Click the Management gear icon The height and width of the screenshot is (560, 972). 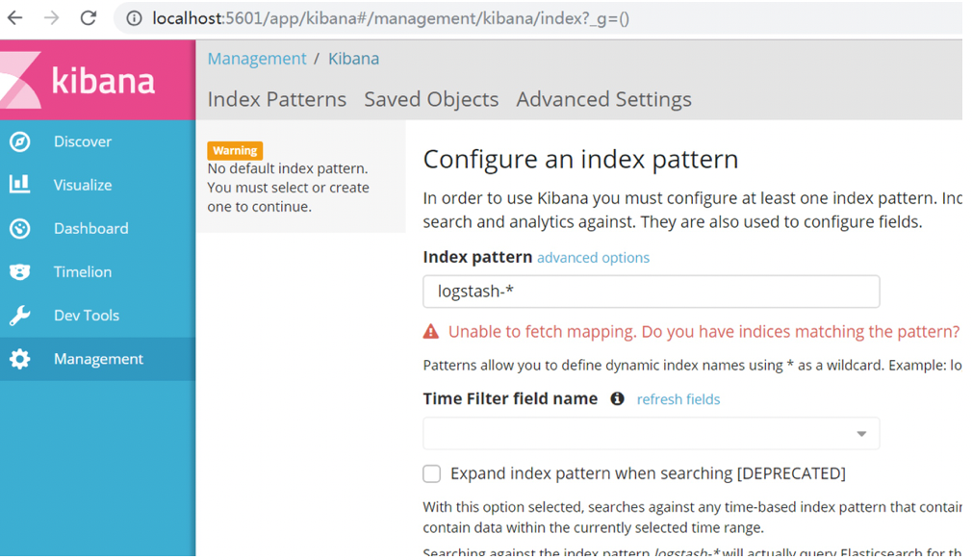click(x=20, y=359)
